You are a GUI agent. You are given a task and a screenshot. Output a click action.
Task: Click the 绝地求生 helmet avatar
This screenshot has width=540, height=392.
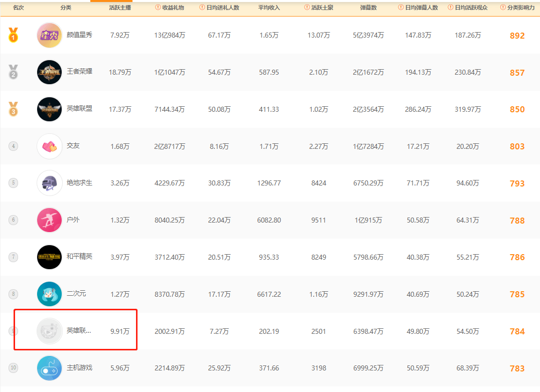click(x=49, y=183)
